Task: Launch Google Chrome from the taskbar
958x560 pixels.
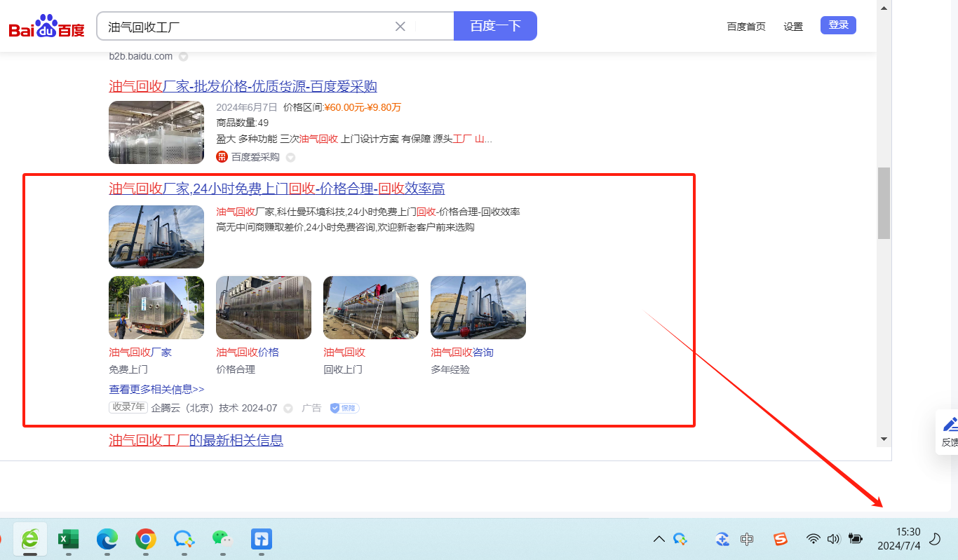Action: click(x=145, y=539)
